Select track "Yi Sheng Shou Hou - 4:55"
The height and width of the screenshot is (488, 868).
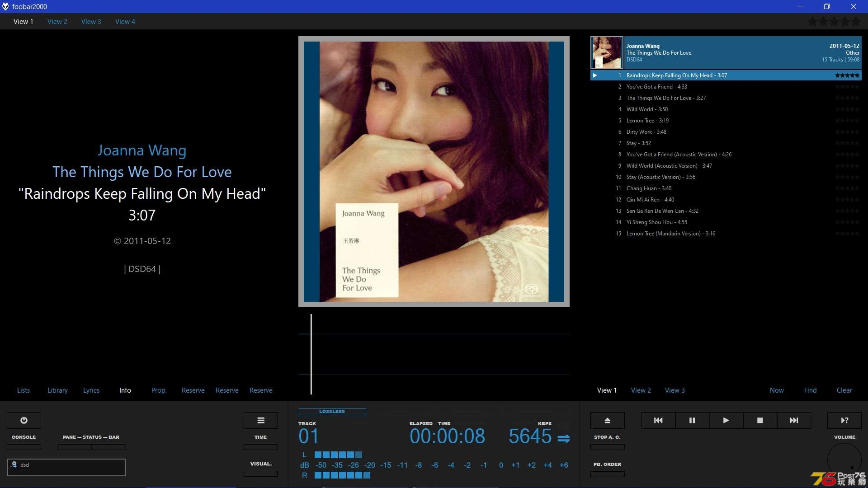point(726,222)
